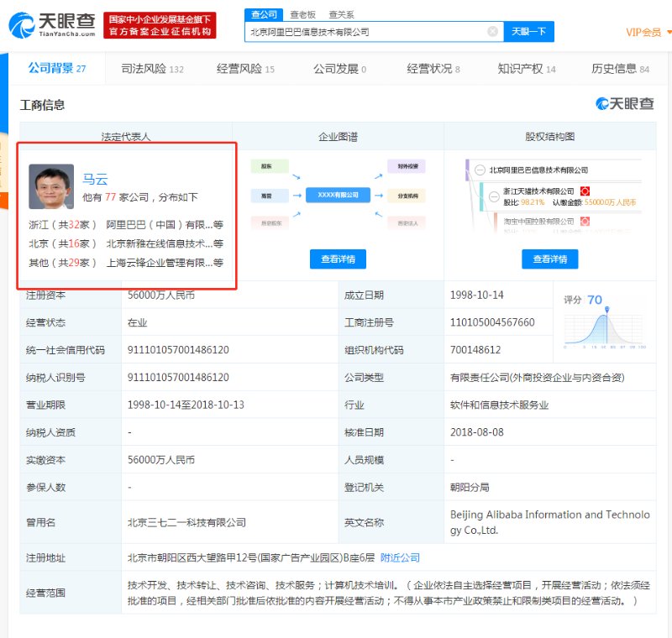Open the VIP会员 dropdown menu
Image resolution: width=672 pixels, height=638 pixels.
[648, 33]
